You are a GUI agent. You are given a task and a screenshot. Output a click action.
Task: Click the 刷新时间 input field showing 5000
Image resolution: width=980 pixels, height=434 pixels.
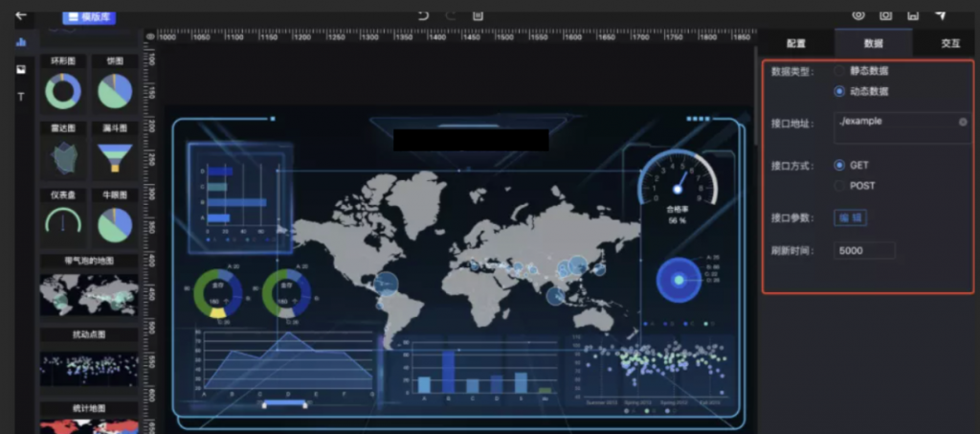coord(864,250)
